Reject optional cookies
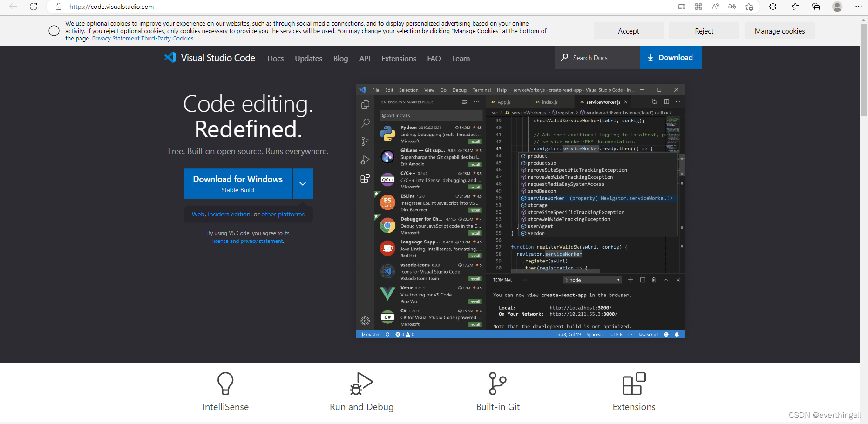 click(704, 31)
